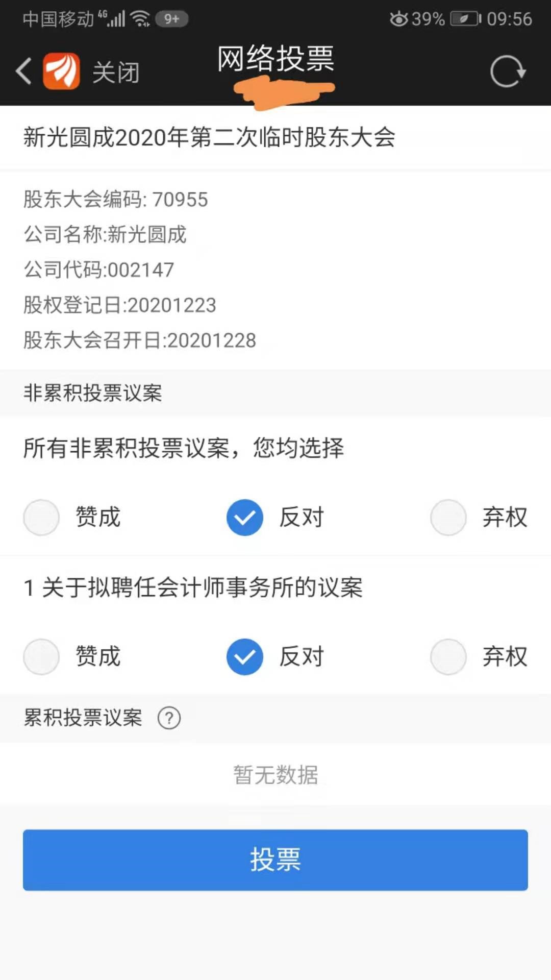
Task: Tap the 非累积投票议案 section header
Action: [93, 393]
